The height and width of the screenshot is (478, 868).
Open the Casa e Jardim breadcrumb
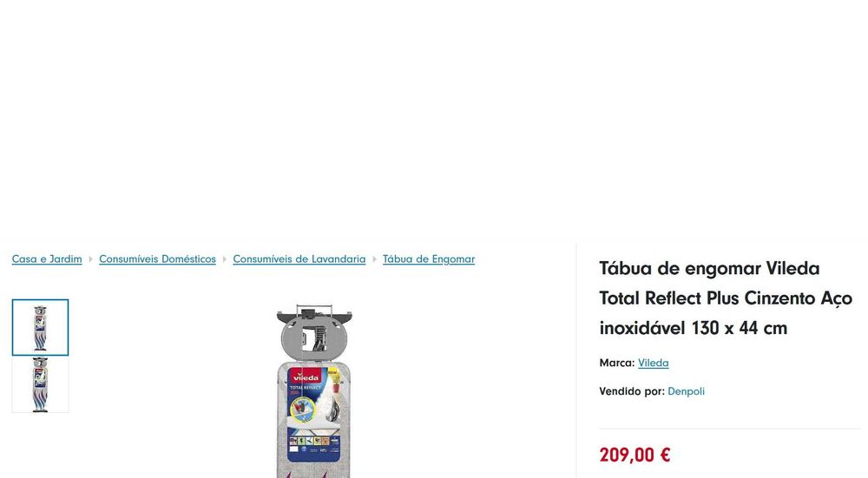coord(47,259)
